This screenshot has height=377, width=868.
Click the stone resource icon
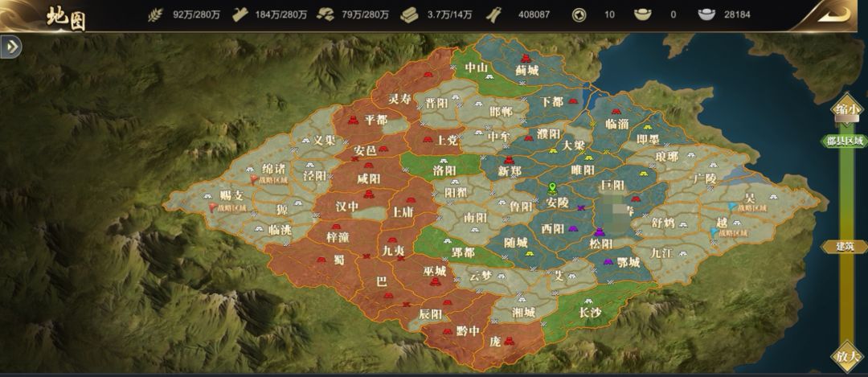pos(325,15)
